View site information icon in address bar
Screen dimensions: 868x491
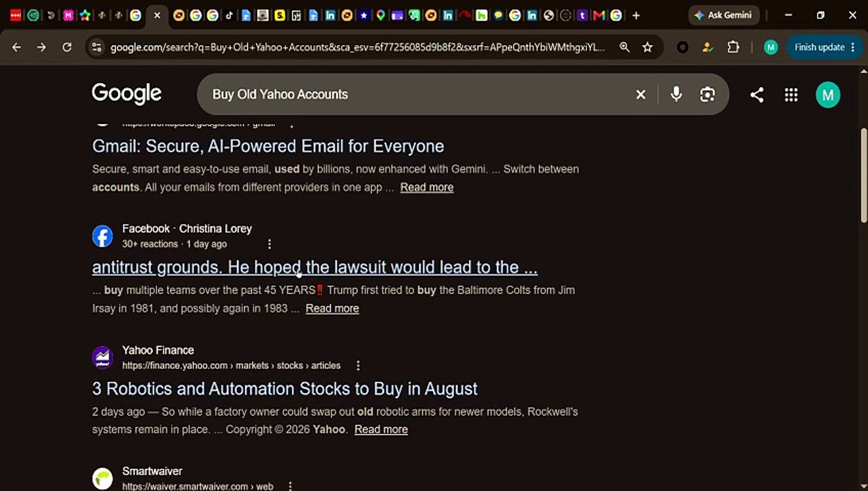(96, 47)
